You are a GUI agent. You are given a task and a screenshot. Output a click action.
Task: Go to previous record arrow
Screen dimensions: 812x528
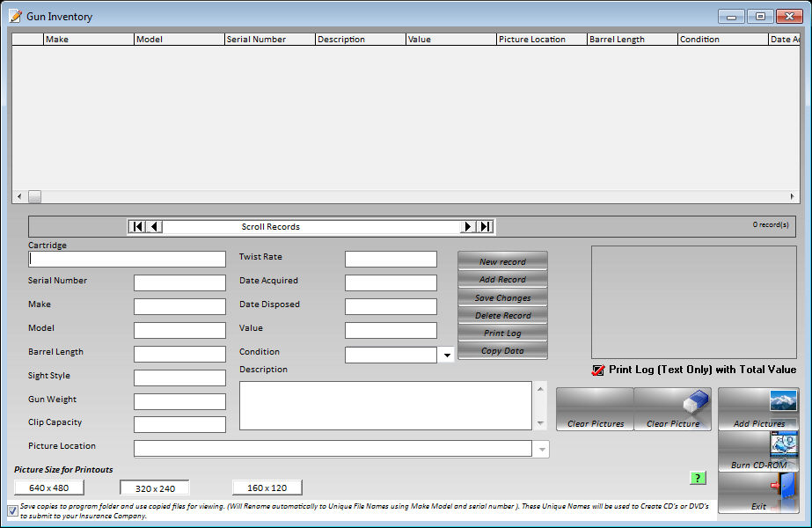click(x=155, y=227)
